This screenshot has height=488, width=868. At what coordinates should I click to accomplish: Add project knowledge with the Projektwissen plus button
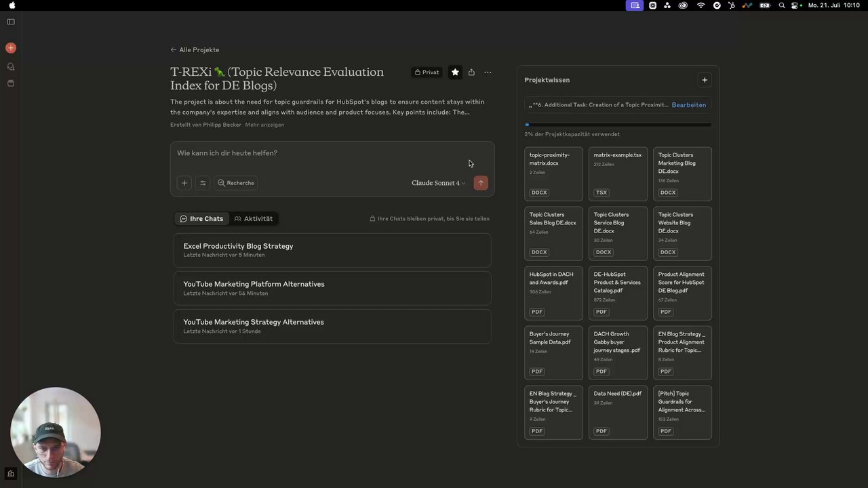(x=705, y=80)
